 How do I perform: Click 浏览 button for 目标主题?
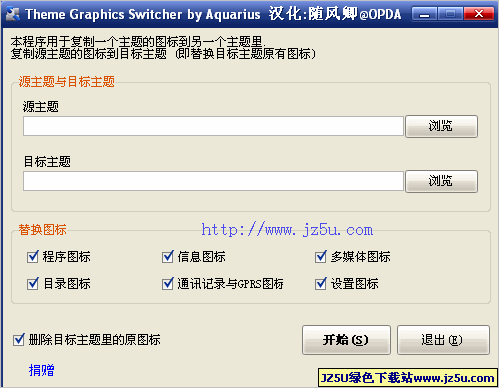(x=441, y=181)
